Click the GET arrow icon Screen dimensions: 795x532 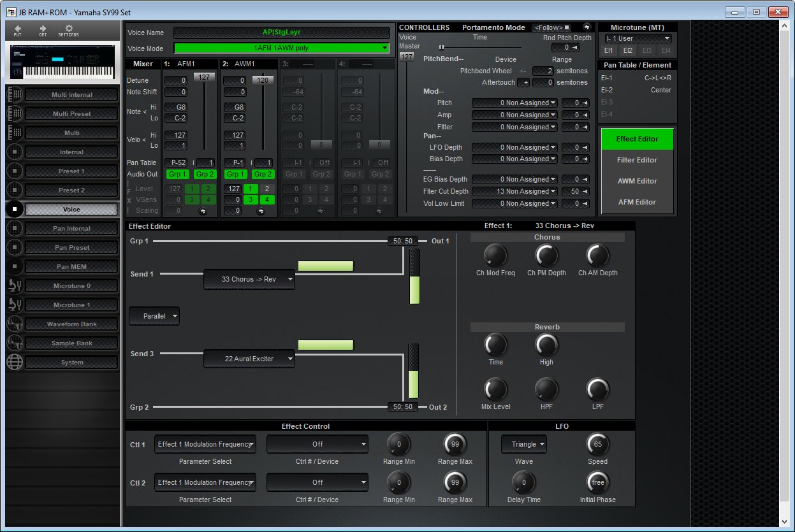tap(43, 29)
